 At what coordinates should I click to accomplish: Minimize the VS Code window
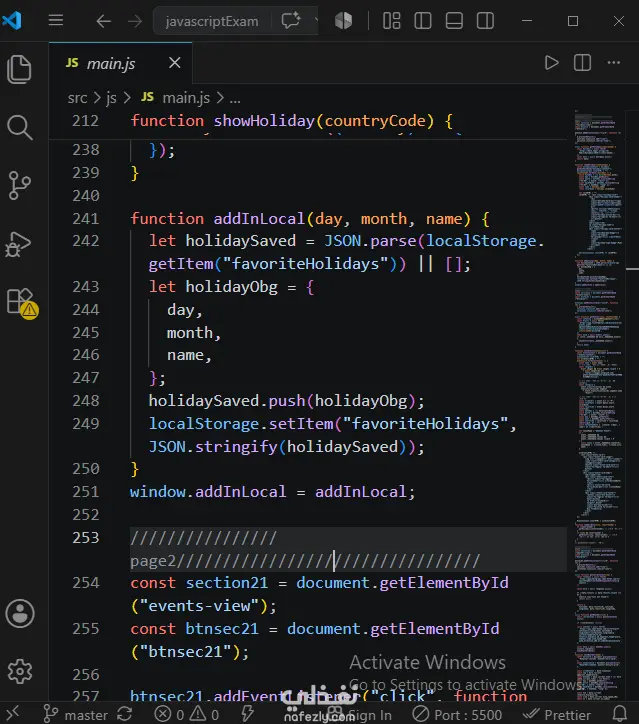tap(527, 21)
